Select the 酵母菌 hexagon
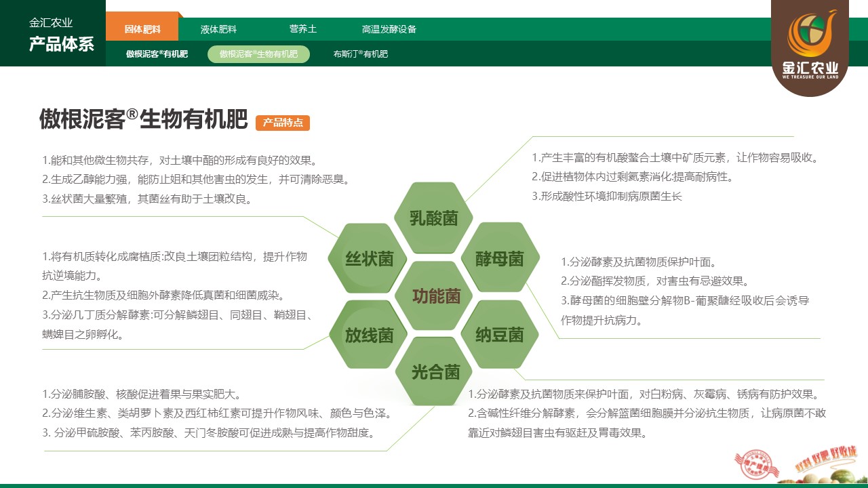This screenshot has width=868, height=488. tap(499, 258)
